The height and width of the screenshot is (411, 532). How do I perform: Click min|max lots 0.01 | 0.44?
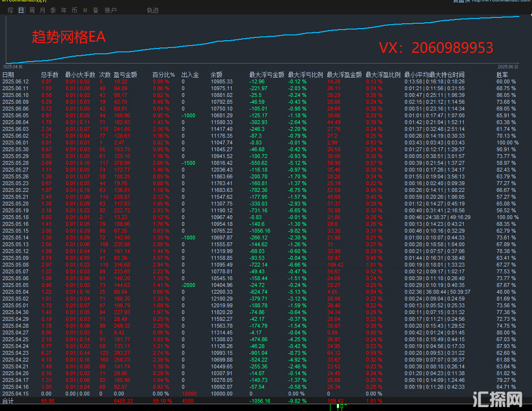(78, 353)
